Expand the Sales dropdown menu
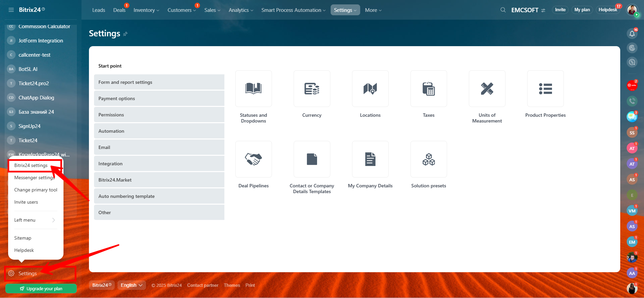644x298 pixels. click(213, 10)
